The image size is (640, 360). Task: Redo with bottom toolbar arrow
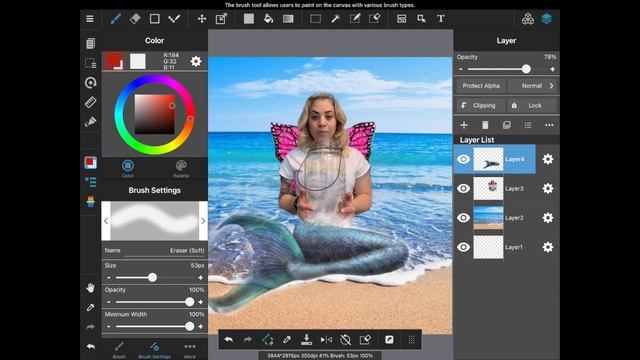(248, 340)
